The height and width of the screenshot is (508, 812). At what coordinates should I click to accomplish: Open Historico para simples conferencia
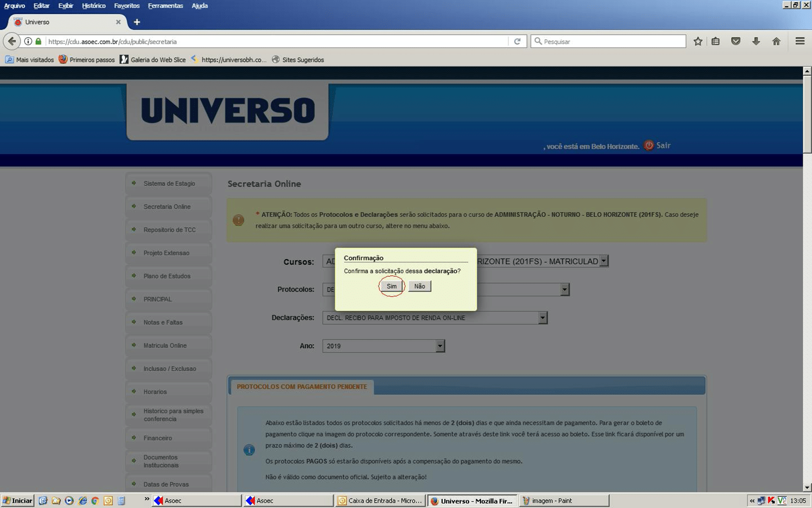click(x=169, y=415)
